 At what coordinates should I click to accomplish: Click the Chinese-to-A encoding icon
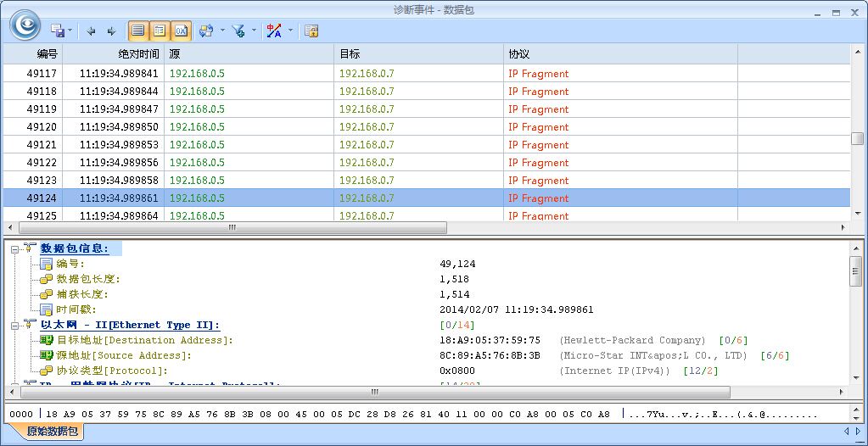pos(274,31)
